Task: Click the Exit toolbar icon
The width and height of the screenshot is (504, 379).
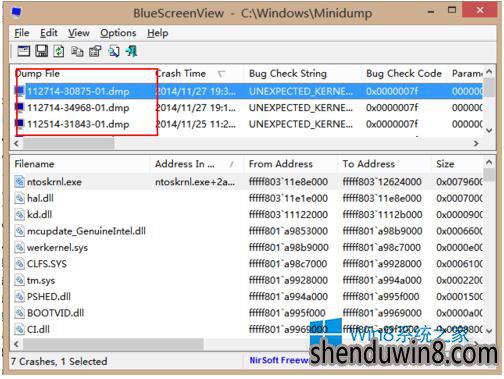Action: click(132, 51)
